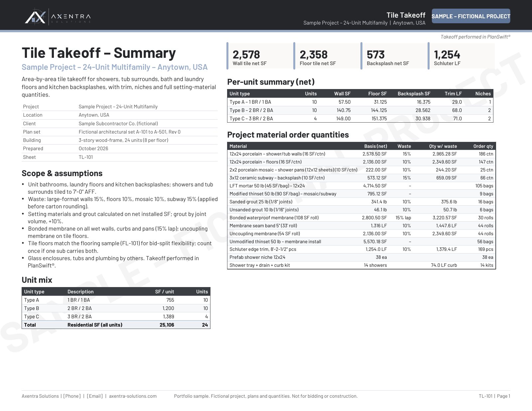
Task: Select the Type B – 2 BR / 2 BA row
Action: [360, 110]
